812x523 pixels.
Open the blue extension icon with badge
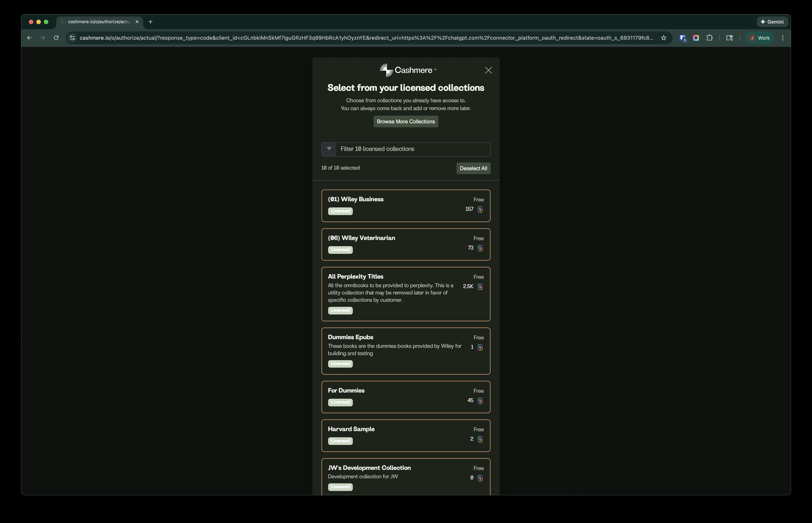pos(683,38)
